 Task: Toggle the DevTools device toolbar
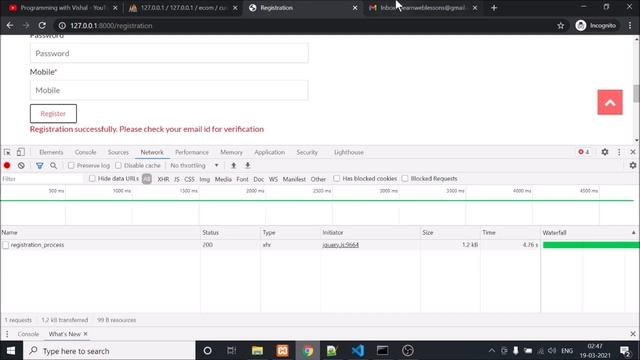pos(20,152)
